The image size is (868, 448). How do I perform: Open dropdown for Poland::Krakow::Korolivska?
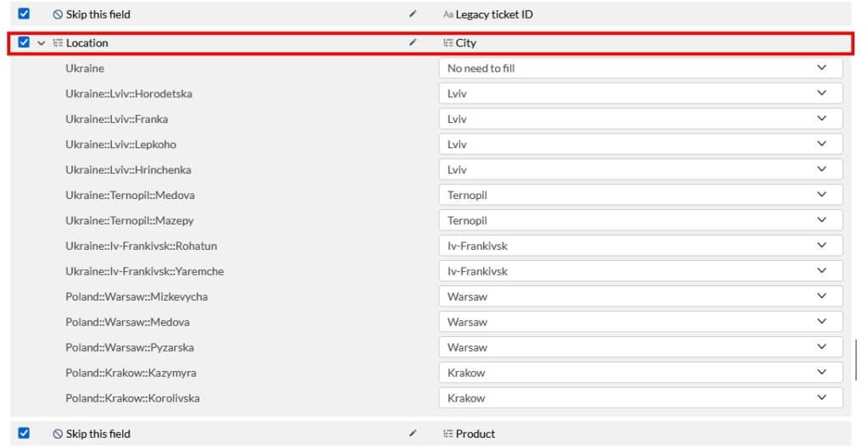pyautogui.click(x=640, y=398)
